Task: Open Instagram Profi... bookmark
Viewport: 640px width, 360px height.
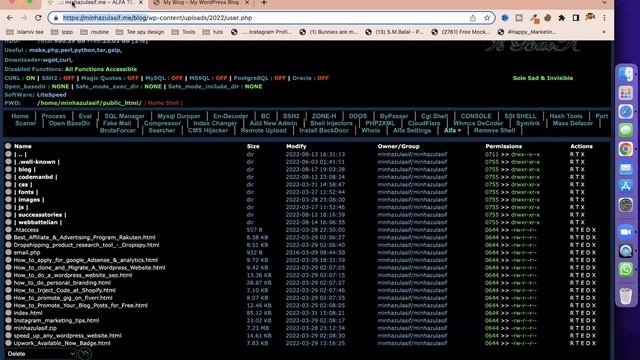Action: 261,32
